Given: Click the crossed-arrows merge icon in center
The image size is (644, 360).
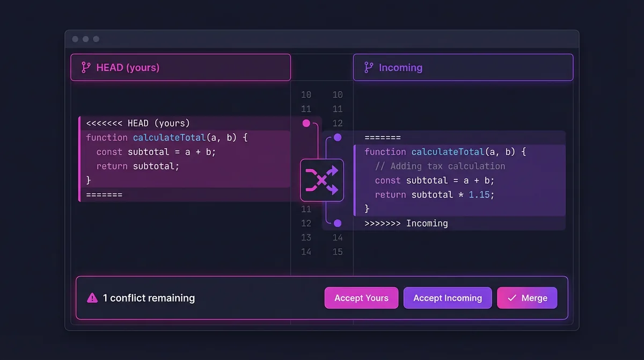Looking at the screenshot, I should coord(321,180).
